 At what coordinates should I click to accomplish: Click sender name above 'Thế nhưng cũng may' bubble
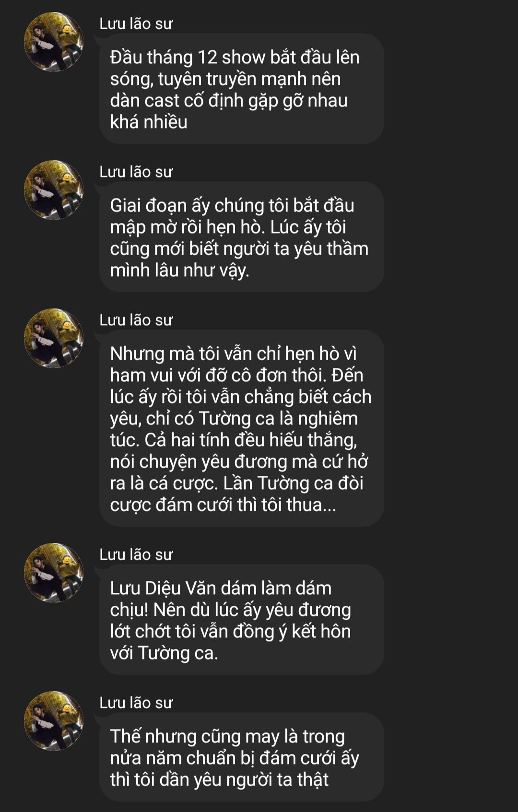click(x=136, y=703)
